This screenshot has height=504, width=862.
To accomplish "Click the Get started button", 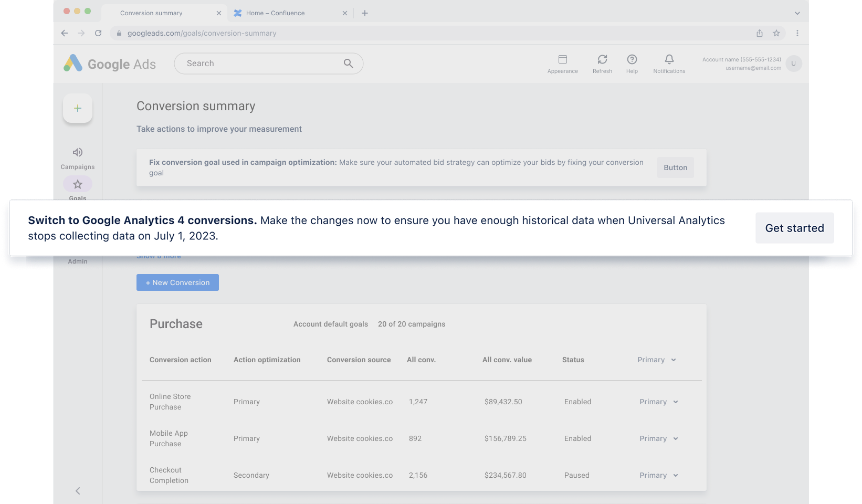I will [794, 228].
